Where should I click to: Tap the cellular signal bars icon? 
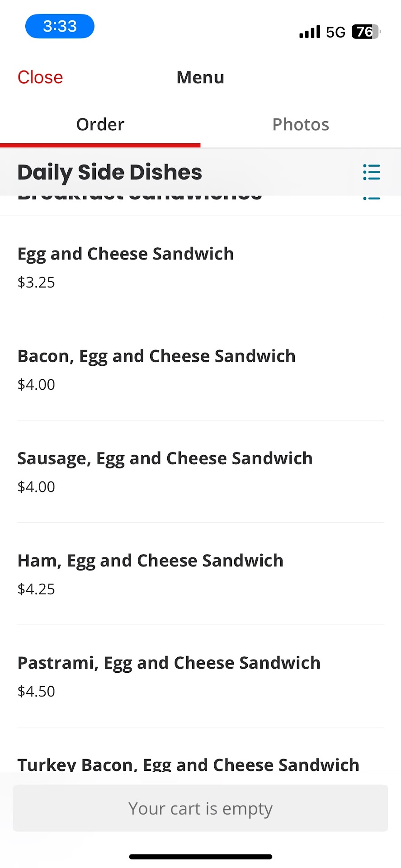pos(310,32)
